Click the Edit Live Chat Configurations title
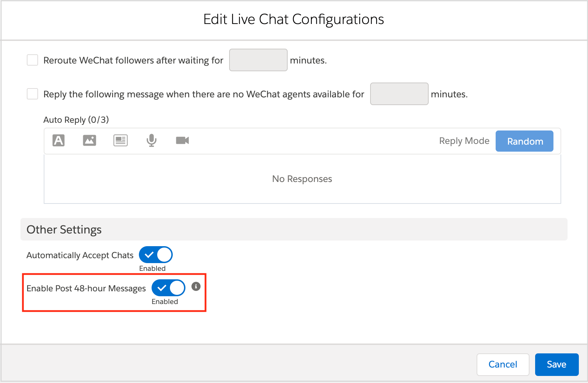588x383 pixels. pos(294,19)
